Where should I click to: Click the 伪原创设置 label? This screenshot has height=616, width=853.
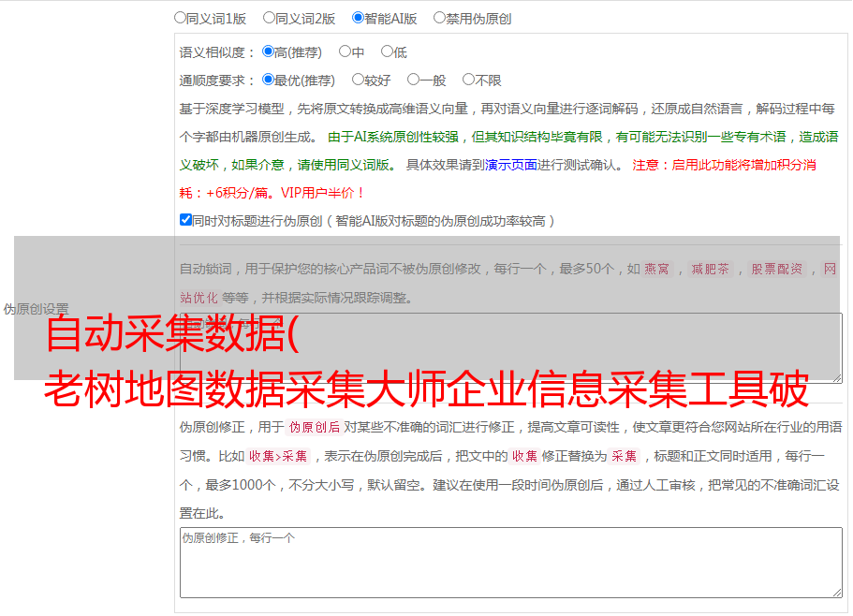click(x=36, y=309)
